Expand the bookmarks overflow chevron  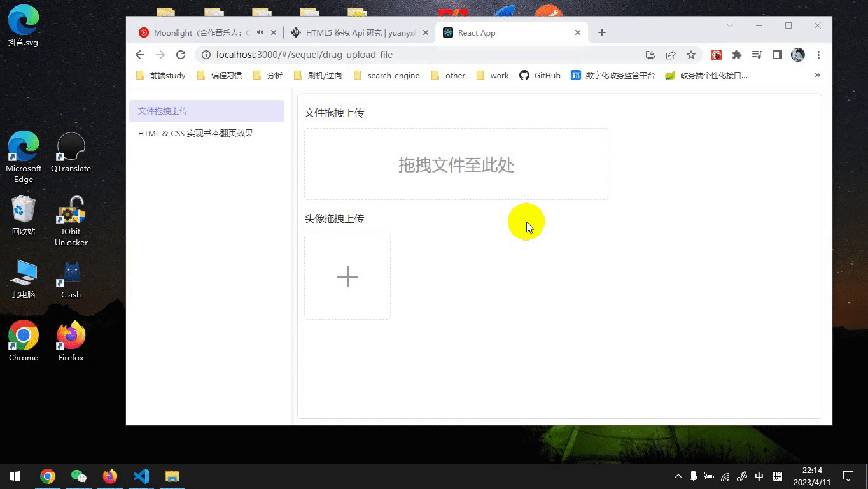coord(818,74)
